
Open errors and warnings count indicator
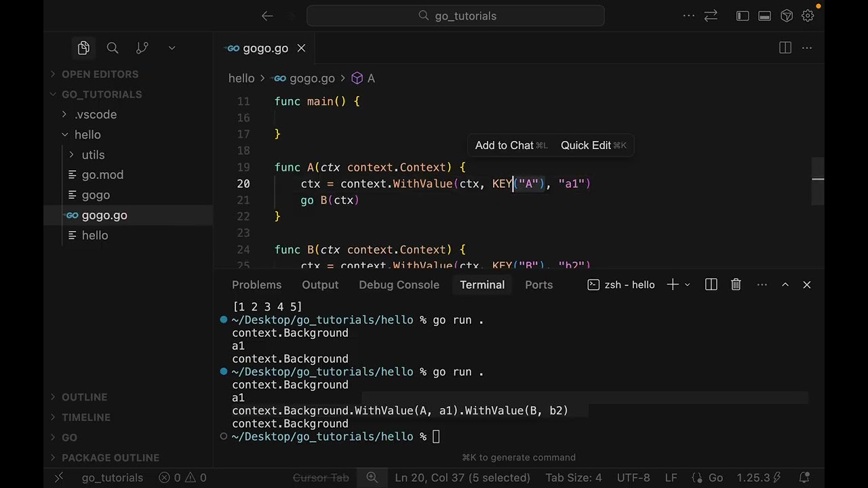pyautogui.click(x=182, y=478)
